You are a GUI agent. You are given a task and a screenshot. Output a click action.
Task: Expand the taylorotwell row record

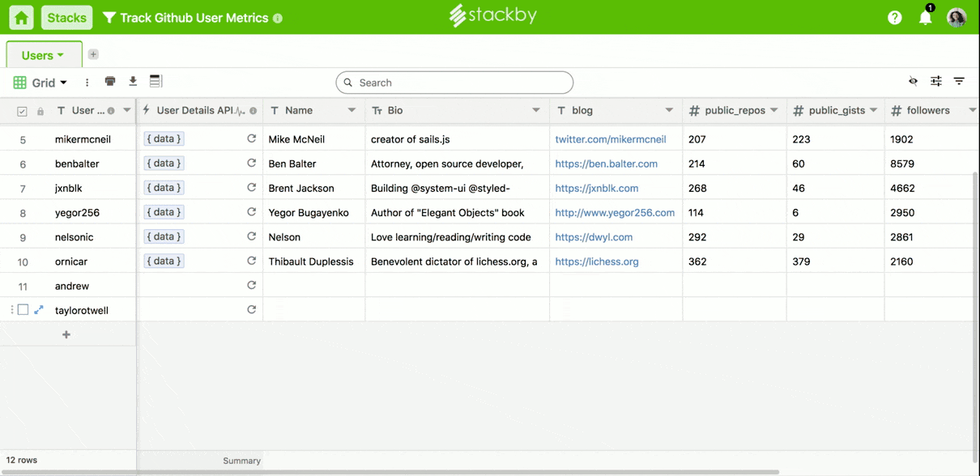tap(39, 310)
